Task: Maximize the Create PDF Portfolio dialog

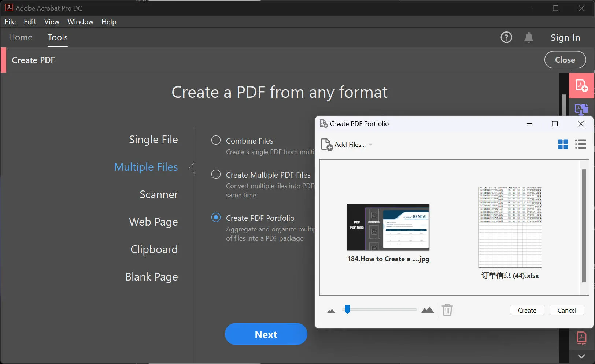Action: pos(555,124)
